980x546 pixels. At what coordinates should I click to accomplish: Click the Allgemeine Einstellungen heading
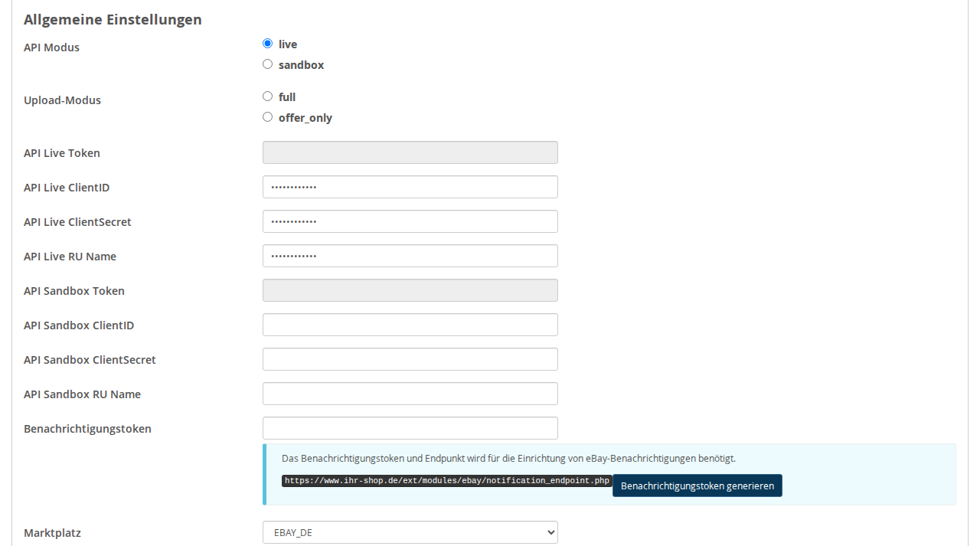click(113, 20)
